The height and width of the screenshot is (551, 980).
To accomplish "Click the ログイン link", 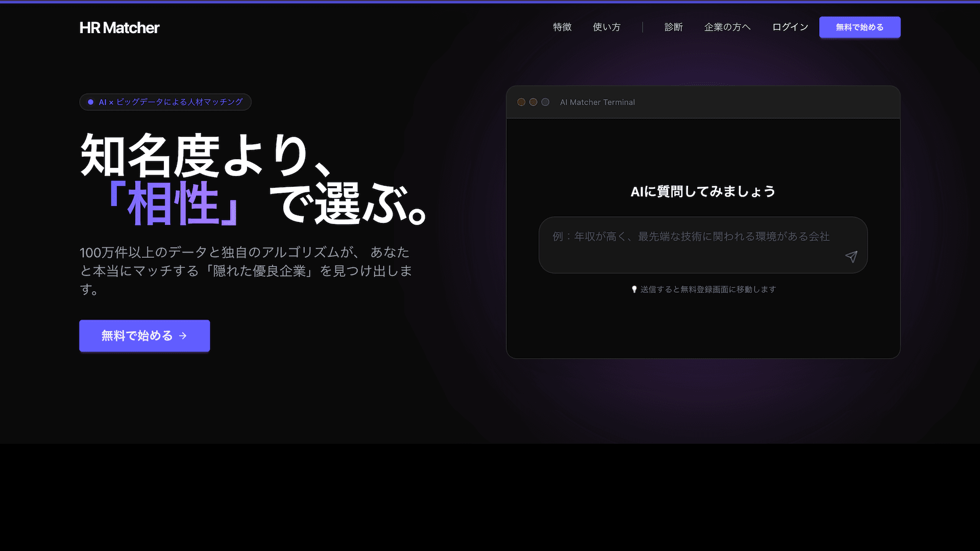I will [790, 27].
